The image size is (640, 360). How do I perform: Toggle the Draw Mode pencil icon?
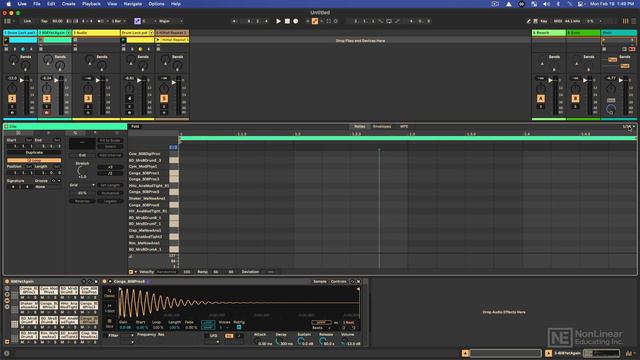tap(529, 21)
